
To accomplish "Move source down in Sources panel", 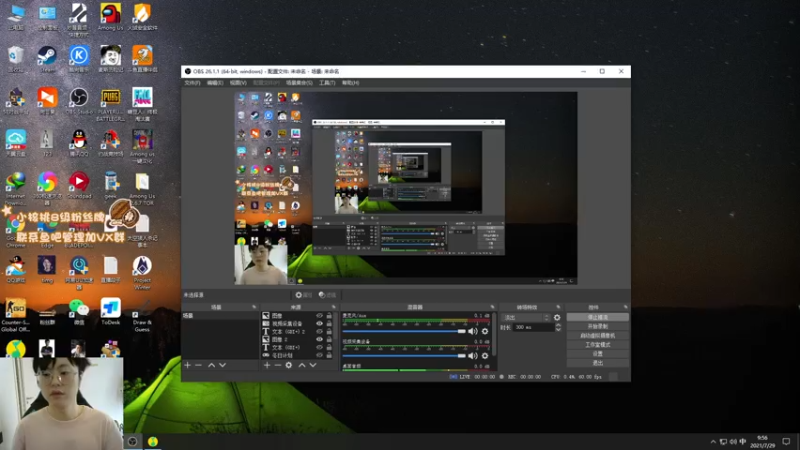I will tap(313, 365).
